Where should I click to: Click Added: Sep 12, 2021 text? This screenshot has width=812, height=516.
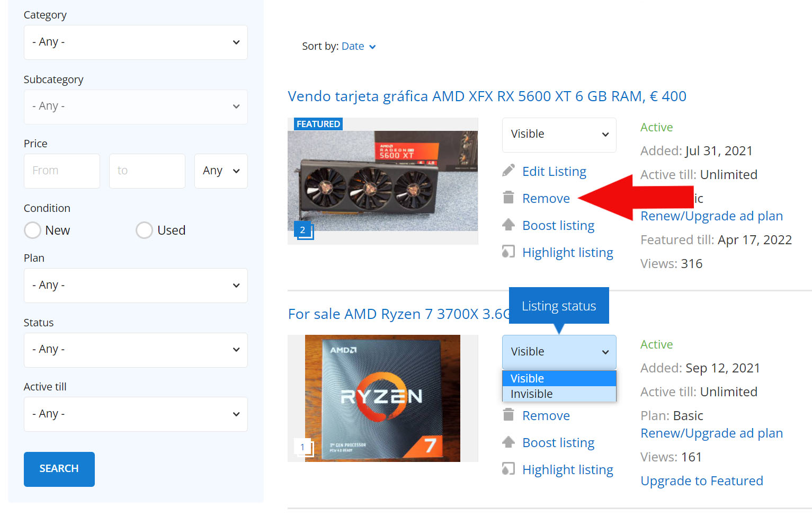(x=700, y=368)
